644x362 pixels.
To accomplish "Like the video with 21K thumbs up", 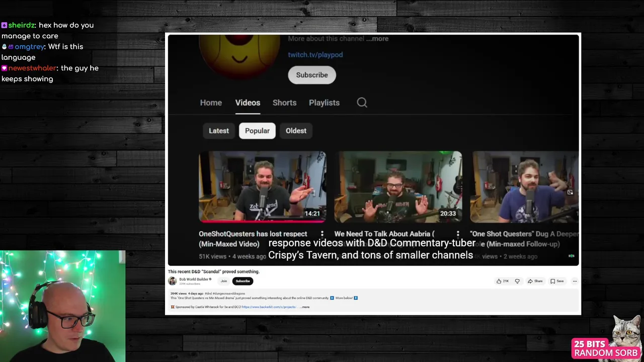I will (x=503, y=281).
